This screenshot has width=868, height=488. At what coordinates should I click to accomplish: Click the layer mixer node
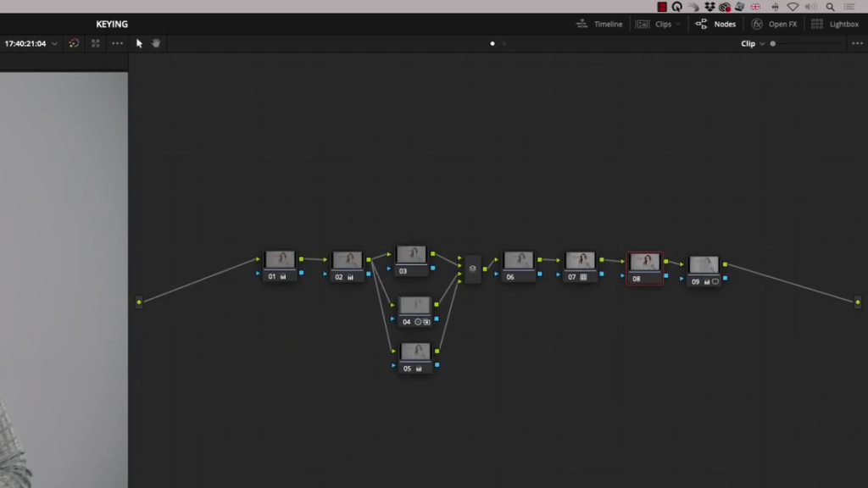click(x=472, y=269)
